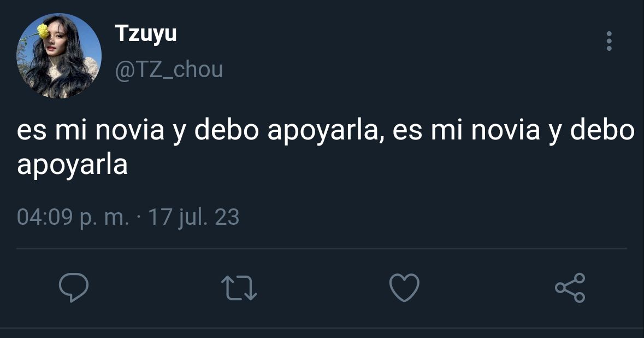Screen dimensions: 644x338
Task: Expand more options for Tzuyu's tweet
Action: (x=609, y=41)
